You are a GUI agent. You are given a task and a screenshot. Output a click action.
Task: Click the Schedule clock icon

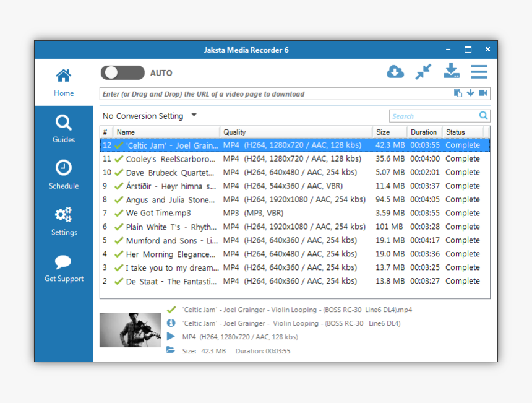(64, 168)
